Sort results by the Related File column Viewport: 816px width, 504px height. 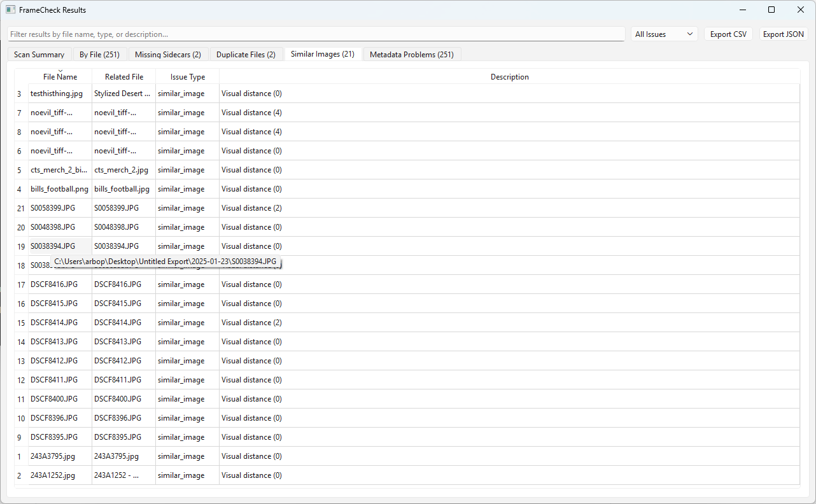(x=123, y=76)
